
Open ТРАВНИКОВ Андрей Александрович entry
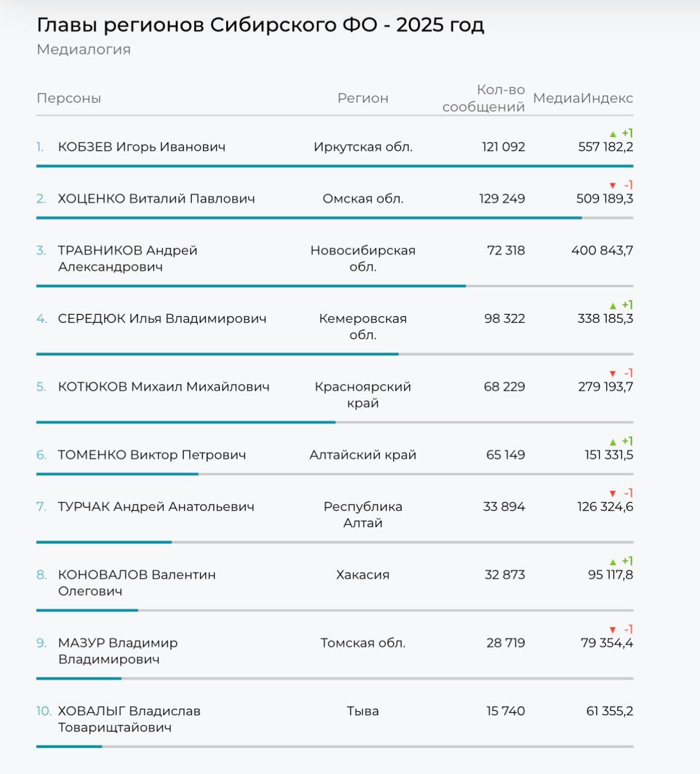click(128, 258)
